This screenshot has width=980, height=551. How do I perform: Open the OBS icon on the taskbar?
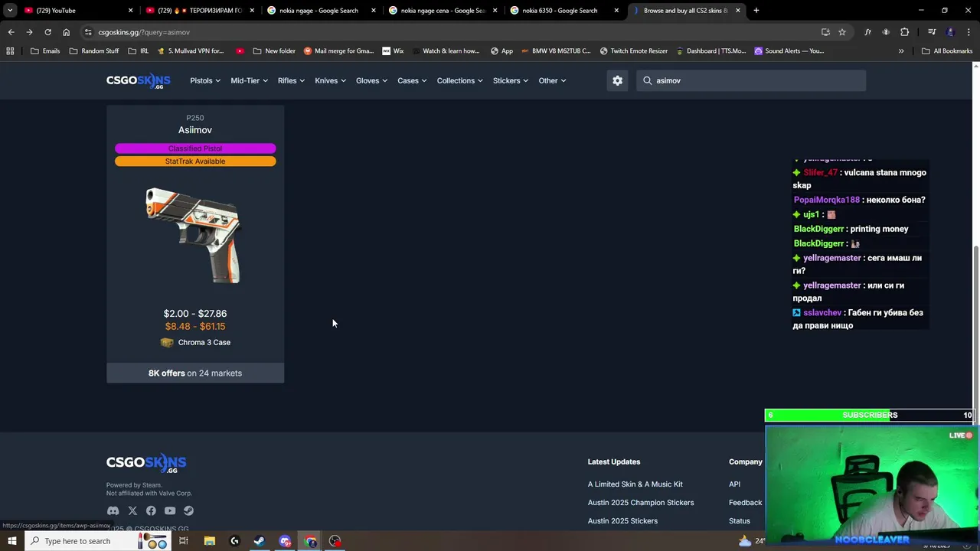coord(335,541)
